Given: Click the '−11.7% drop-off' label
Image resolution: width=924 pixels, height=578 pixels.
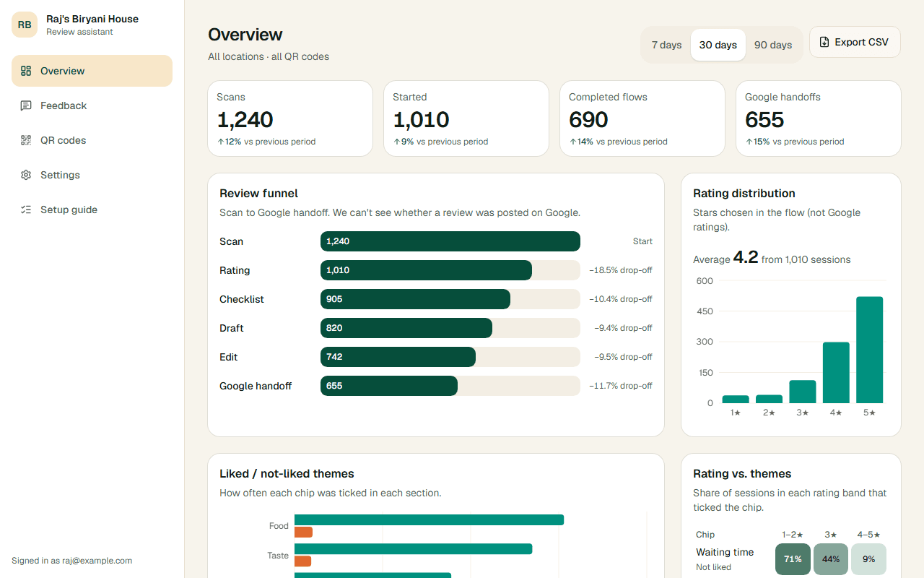Looking at the screenshot, I should [621, 386].
